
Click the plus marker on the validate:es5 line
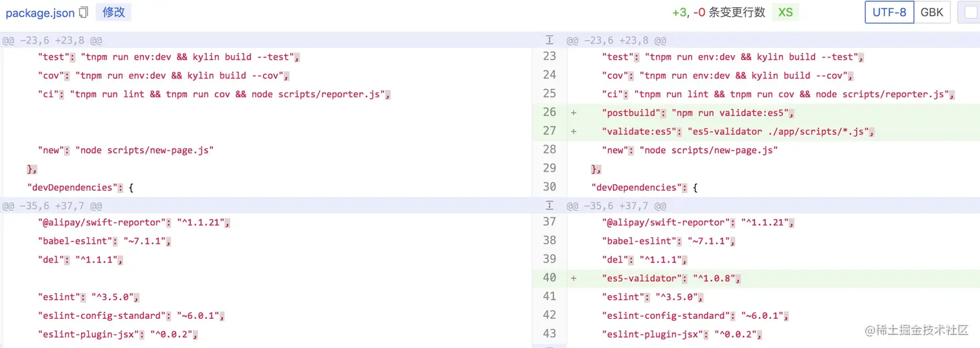(x=574, y=132)
